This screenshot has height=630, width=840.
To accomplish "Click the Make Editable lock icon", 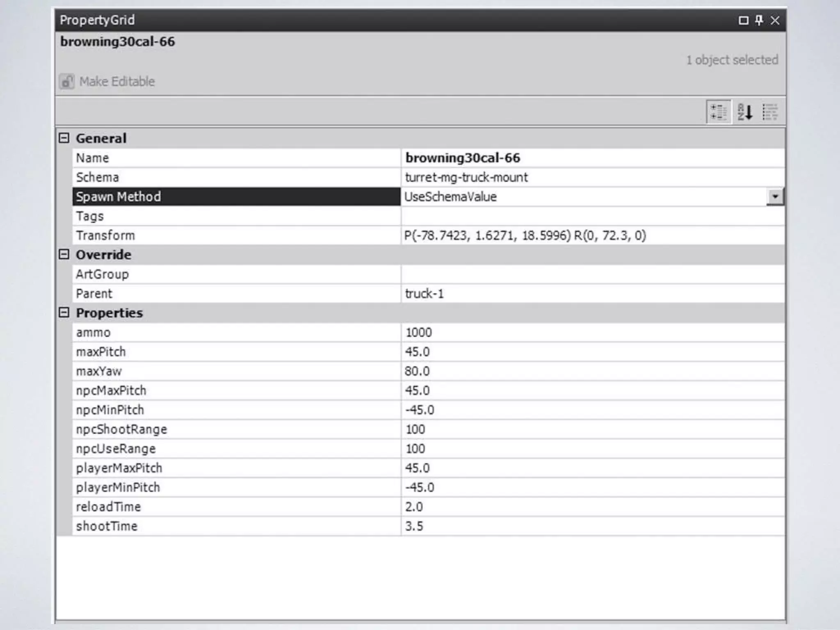I will [67, 82].
